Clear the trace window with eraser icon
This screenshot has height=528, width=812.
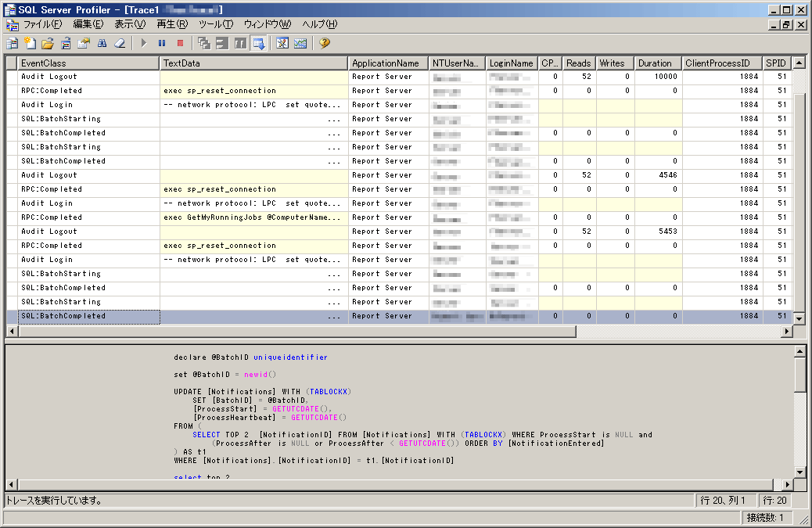pyautogui.click(x=120, y=44)
